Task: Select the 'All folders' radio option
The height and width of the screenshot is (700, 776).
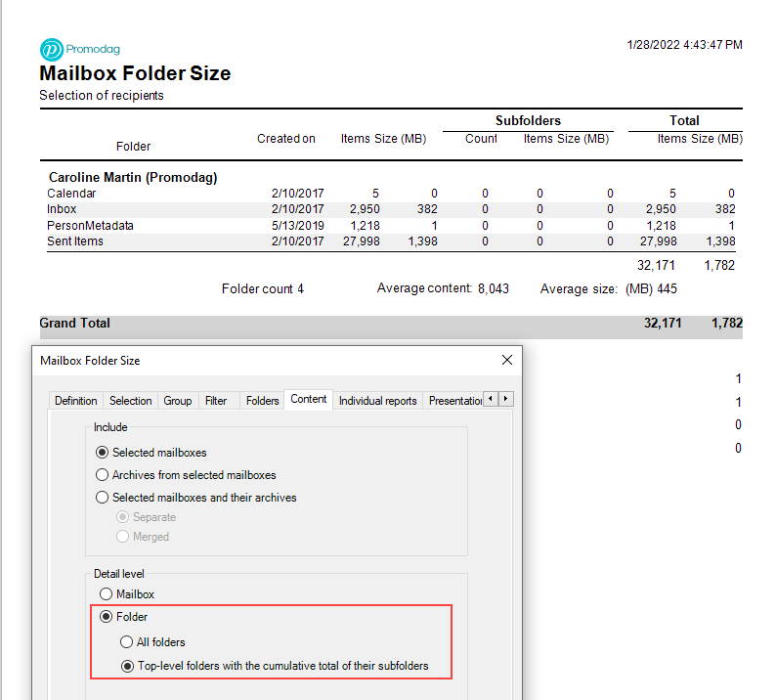Action: (x=127, y=642)
